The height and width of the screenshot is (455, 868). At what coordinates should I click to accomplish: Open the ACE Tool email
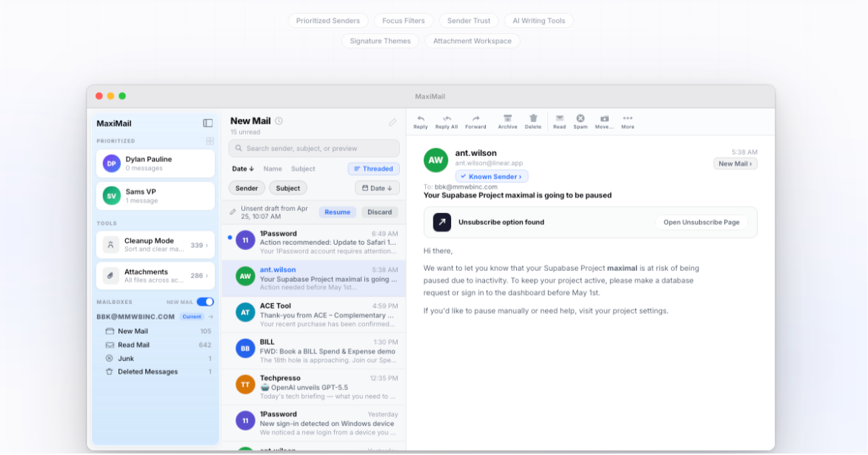click(314, 314)
